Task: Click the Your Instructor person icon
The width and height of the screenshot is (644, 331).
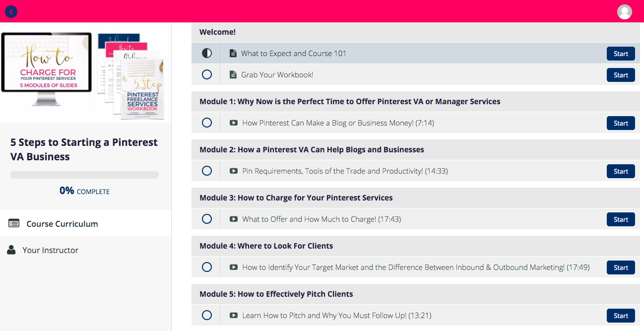Action: pos(11,250)
